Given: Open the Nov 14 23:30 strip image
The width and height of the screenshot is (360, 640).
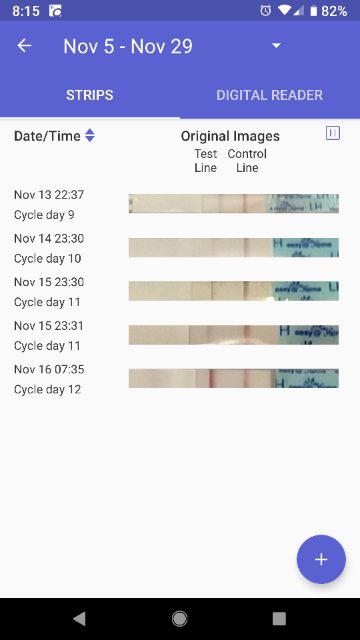Looking at the screenshot, I should (233, 247).
